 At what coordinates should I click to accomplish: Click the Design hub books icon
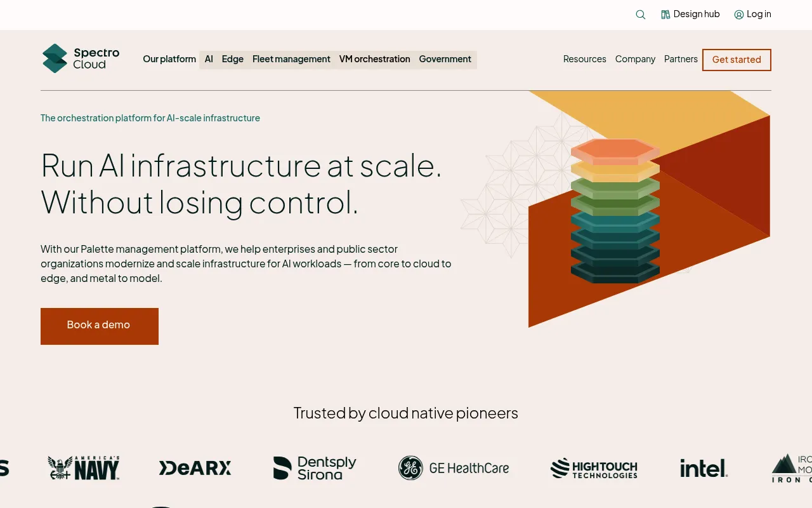665,15
